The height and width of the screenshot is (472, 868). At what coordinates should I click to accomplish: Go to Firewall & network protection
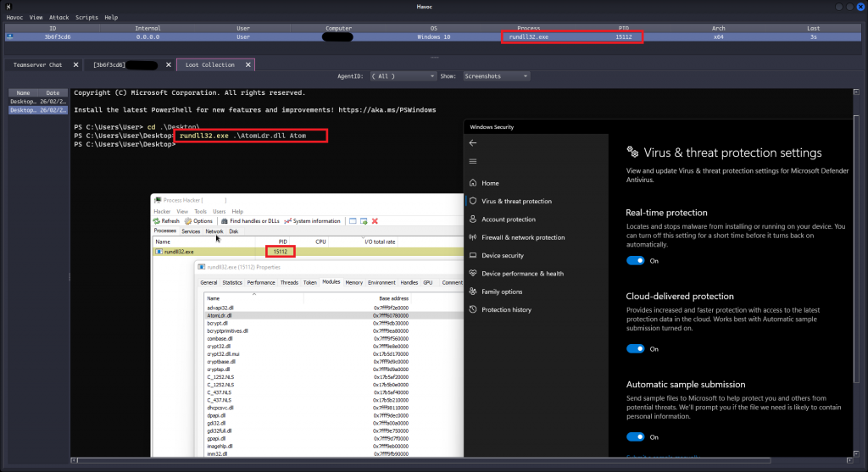click(x=522, y=237)
